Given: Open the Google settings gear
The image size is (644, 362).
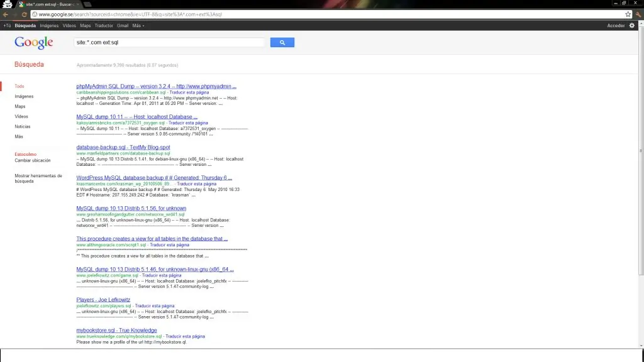Looking at the screenshot, I should coord(631,25).
